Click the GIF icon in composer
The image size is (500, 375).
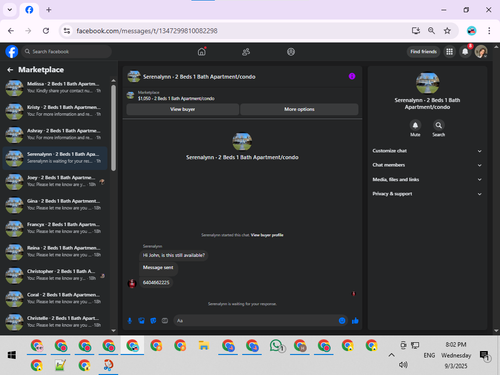[x=165, y=321]
